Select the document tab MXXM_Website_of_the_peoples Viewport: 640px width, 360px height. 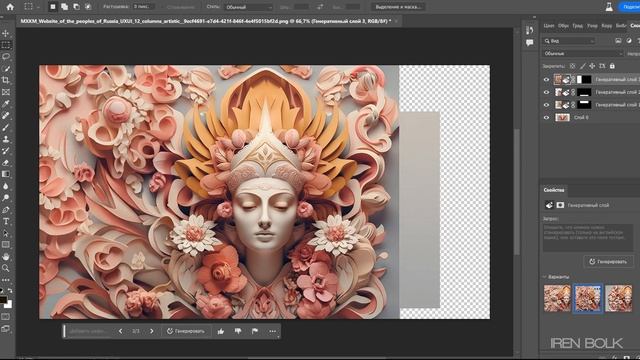point(206,21)
